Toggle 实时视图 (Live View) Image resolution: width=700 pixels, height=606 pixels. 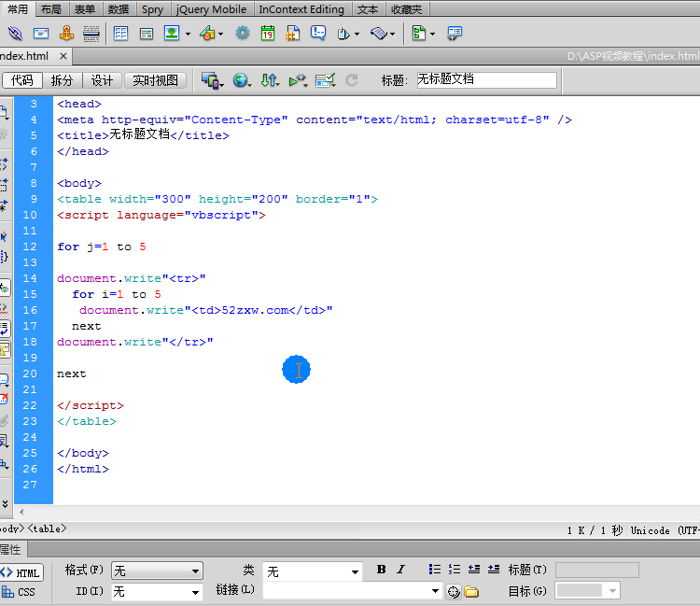click(155, 80)
